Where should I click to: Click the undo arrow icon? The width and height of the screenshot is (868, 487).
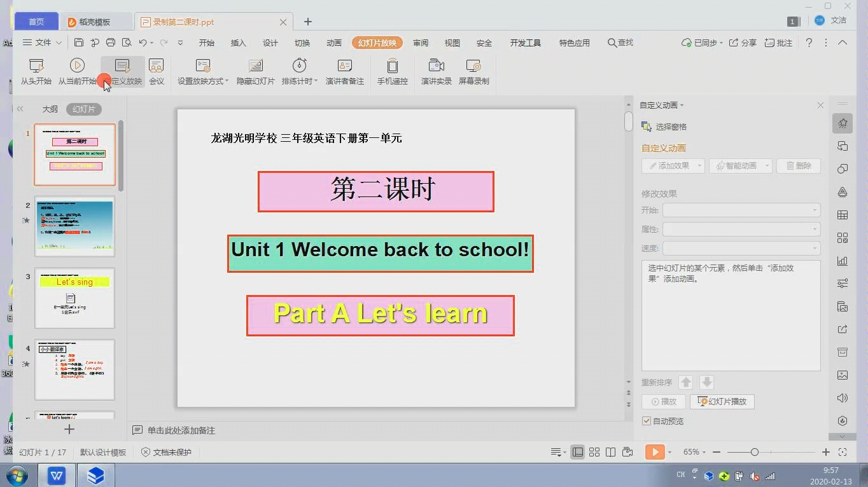click(x=143, y=43)
